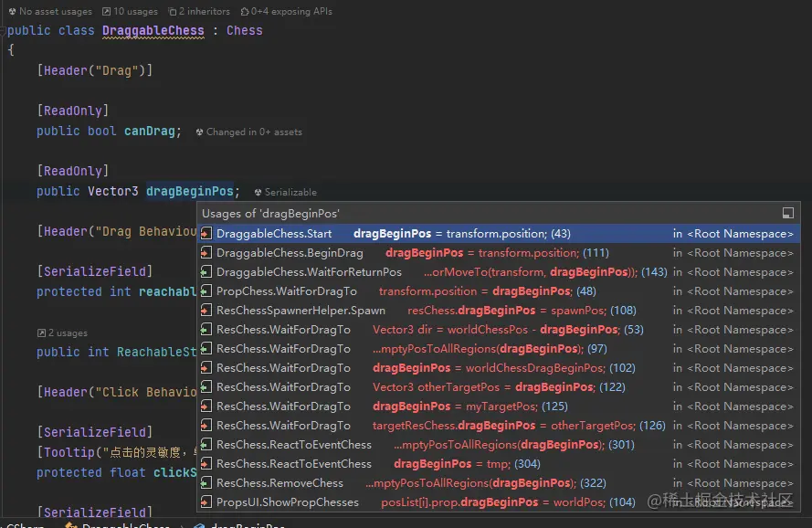Select DraggableChess.Start usage at line 43
812x528 pixels.
pos(498,234)
